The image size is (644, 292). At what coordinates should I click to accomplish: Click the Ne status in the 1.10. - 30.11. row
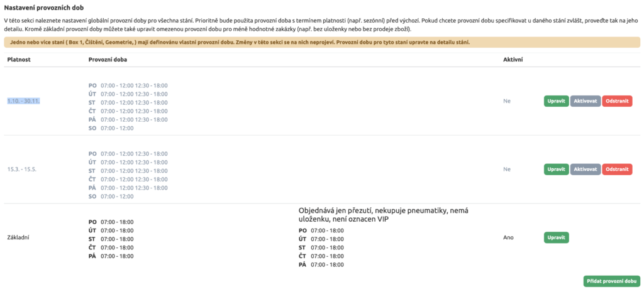click(507, 101)
